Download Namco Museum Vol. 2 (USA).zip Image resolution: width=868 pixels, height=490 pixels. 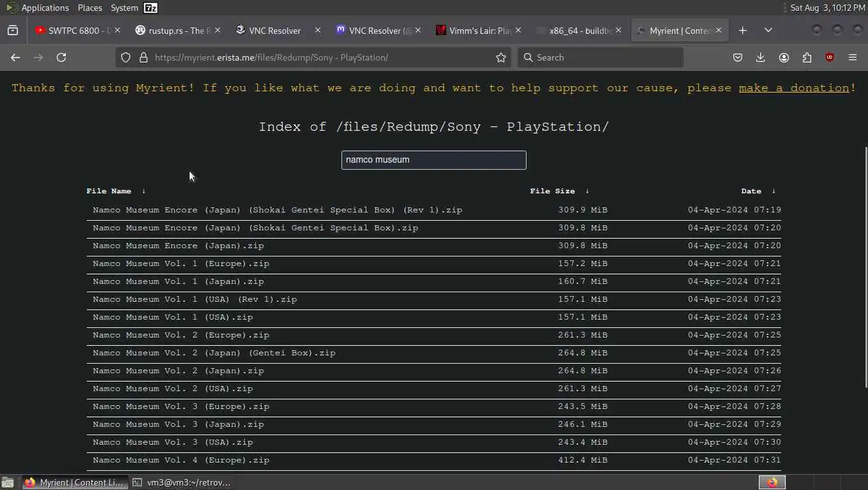click(173, 389)
